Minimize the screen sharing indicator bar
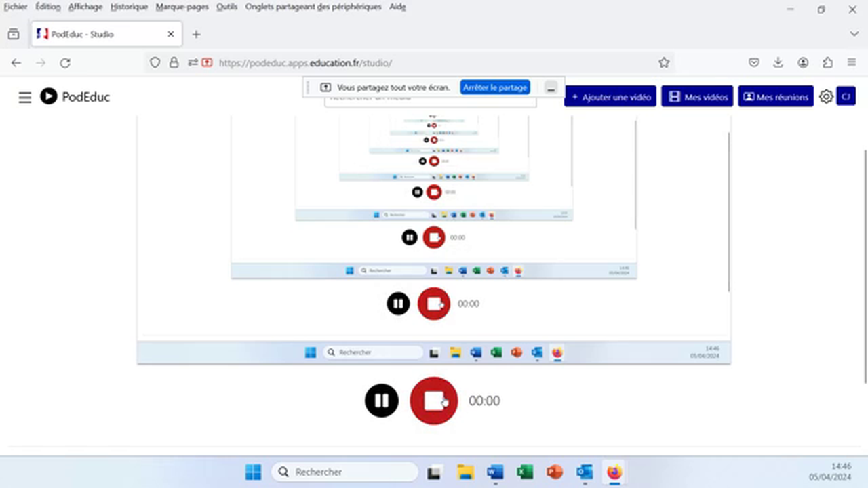The width and height of the screenshot is (868, 488). [x=551, y=88]
